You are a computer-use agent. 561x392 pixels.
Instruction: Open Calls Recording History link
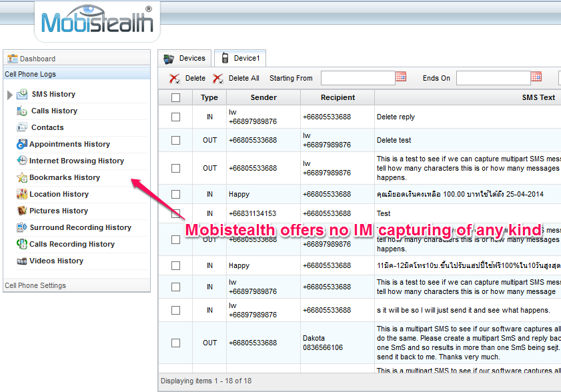pos(72,244)
